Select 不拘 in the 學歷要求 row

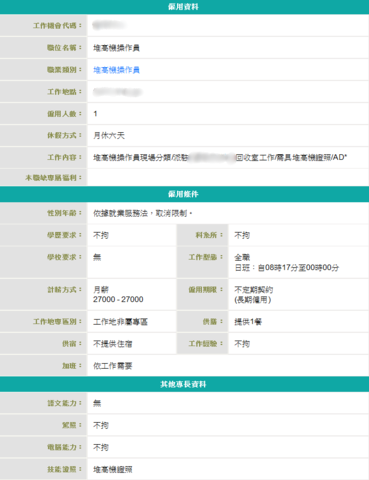[101, 235]
